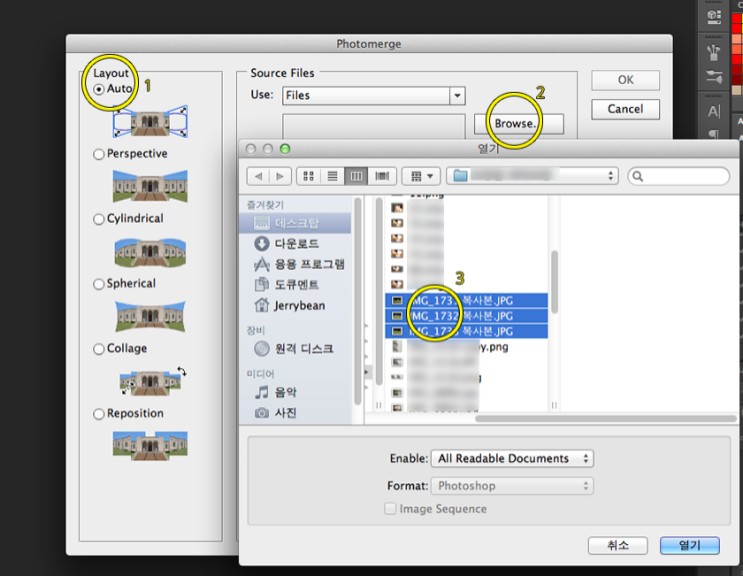Viewport: 743px width, 577px height.
Task: Open 다운로드 folder in the sidebar
Action: click(x=295, y=243)
